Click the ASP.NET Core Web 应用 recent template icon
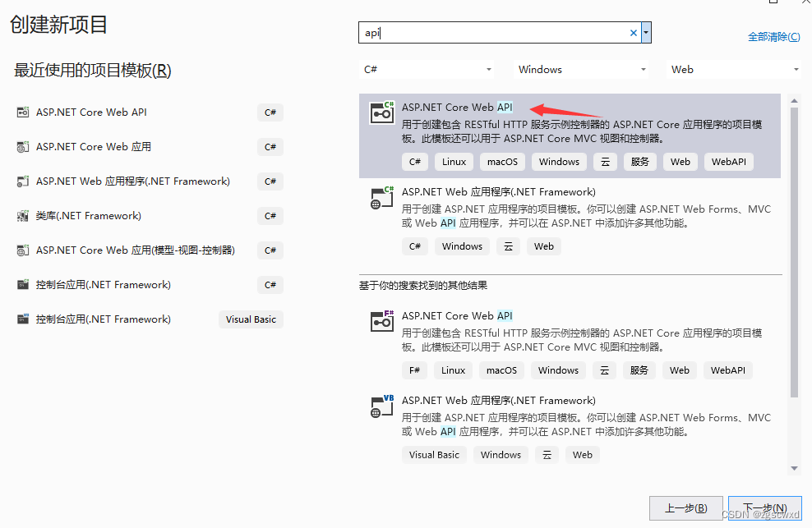 click(23, 147)
